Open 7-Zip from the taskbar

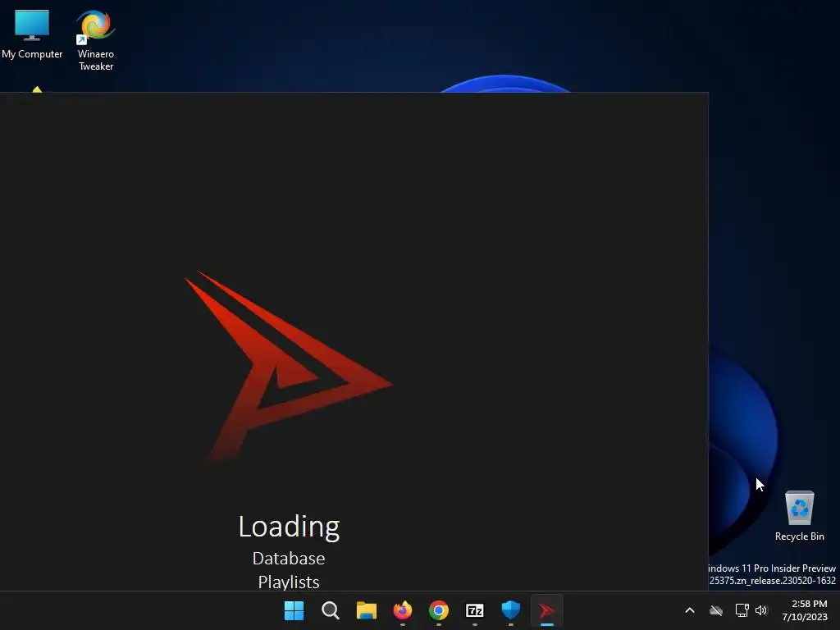pos(475,610)
